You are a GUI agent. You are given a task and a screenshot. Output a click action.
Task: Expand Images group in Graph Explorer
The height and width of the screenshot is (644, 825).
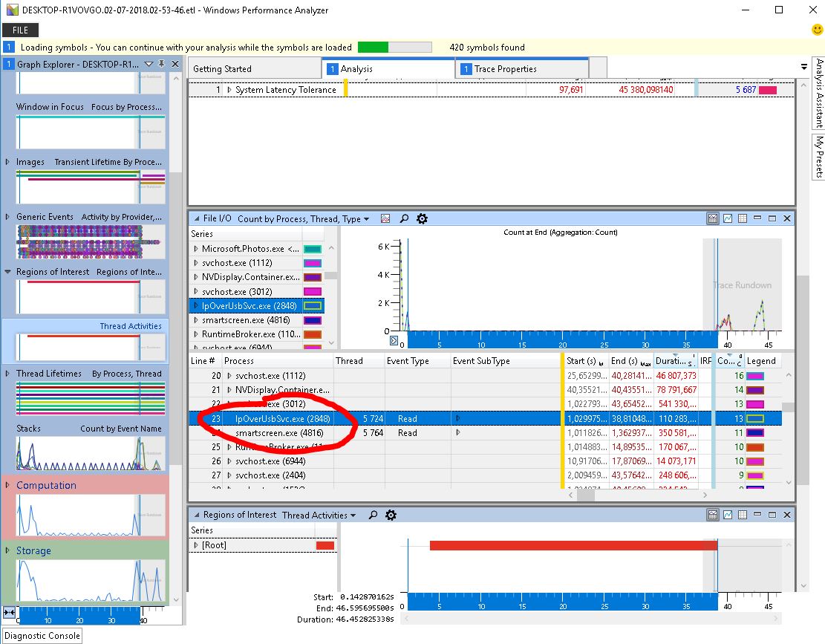click(x=7, y=161)
